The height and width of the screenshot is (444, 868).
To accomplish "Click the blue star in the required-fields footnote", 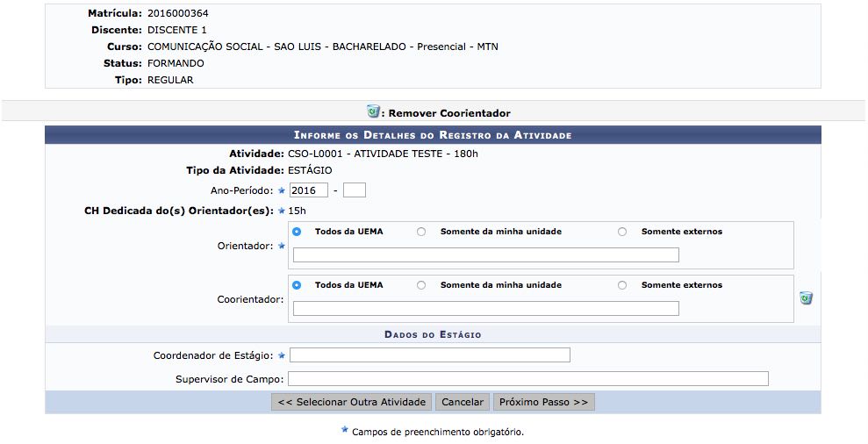I will pos(344,431).
